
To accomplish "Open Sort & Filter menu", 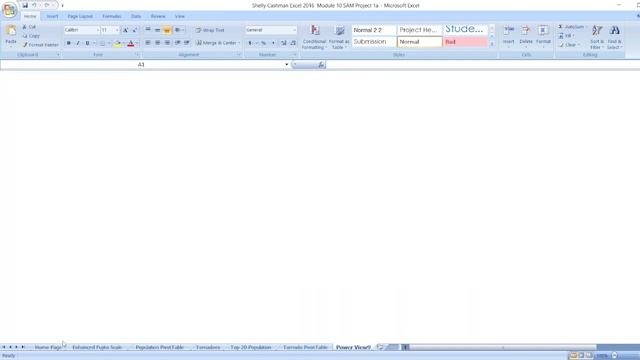I will click(x=597, y=37).
